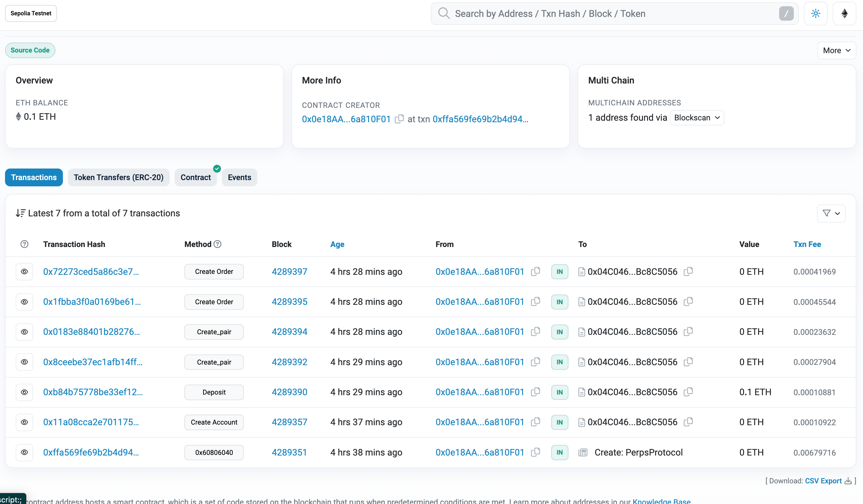Click into the search by address field
This screenshot has height=504, width=863.
click(582, 13)
